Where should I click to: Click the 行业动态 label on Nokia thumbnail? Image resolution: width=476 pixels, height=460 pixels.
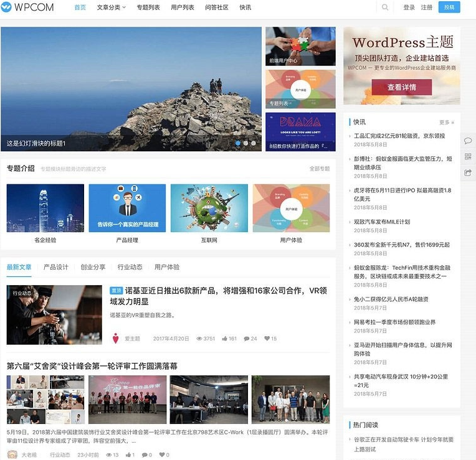(22, 293)
